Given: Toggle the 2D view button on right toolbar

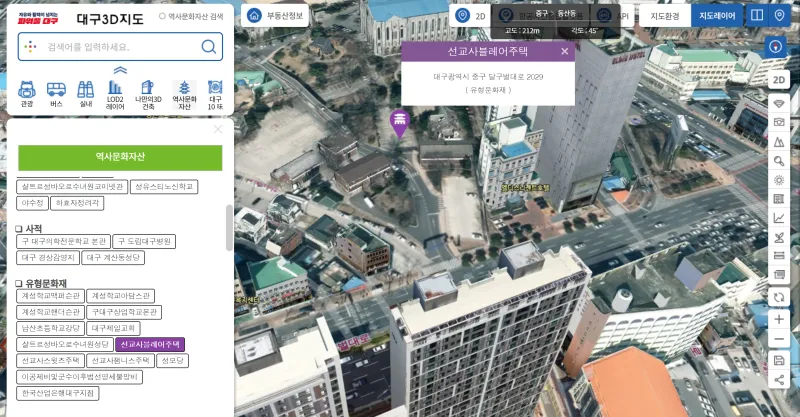Looking at the screenshot, I should [779, 79].
